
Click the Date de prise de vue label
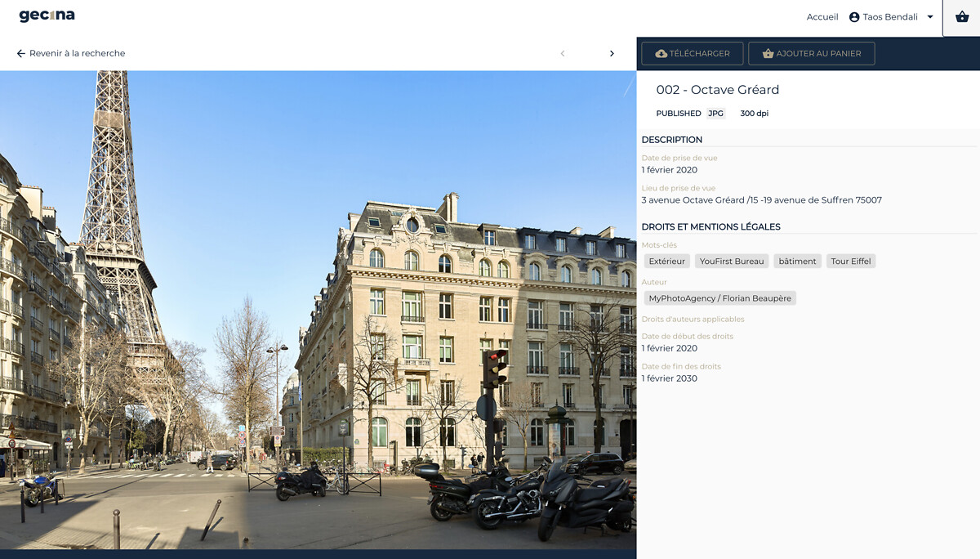(x=679, y=159)
